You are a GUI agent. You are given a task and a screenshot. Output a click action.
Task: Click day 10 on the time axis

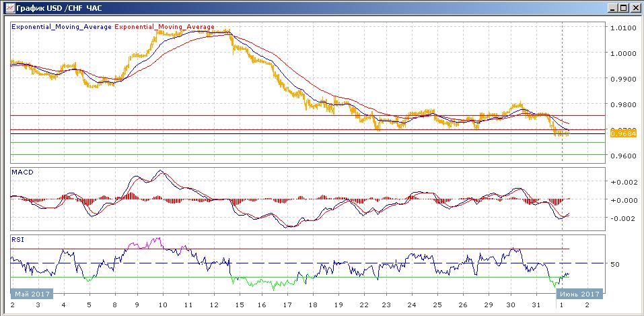pos(162,305)
